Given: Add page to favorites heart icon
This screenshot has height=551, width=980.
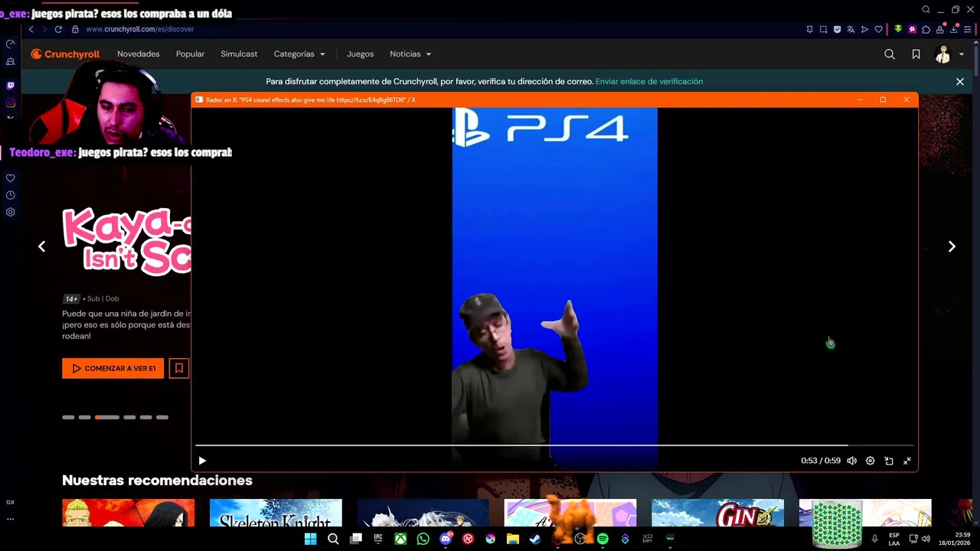Looking at the screenshot, I should pyautogui.click(x=878, y=29).
